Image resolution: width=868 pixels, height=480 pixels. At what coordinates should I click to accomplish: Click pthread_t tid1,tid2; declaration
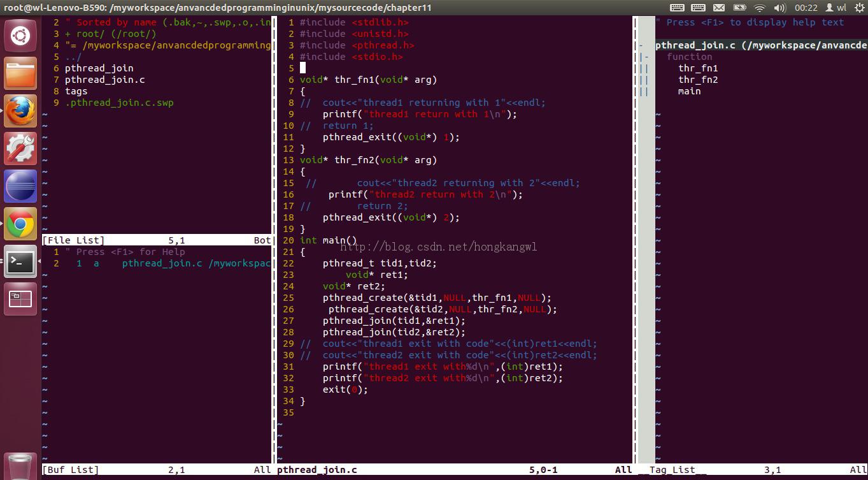click(x=380, y=263)
